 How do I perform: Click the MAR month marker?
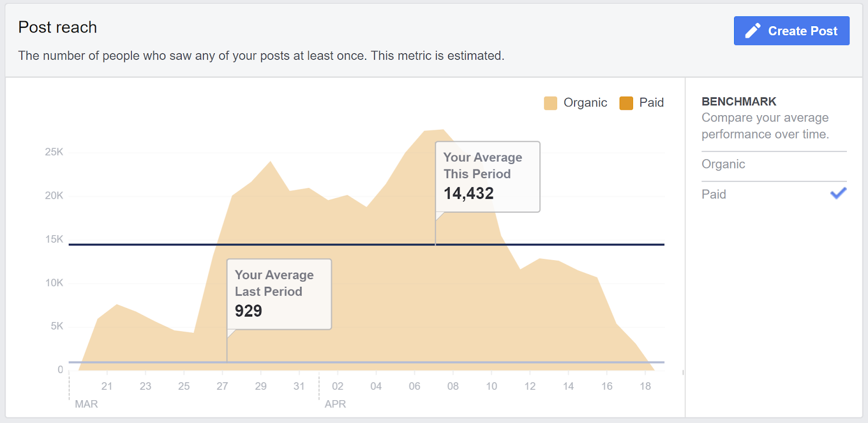pos(86,404)
